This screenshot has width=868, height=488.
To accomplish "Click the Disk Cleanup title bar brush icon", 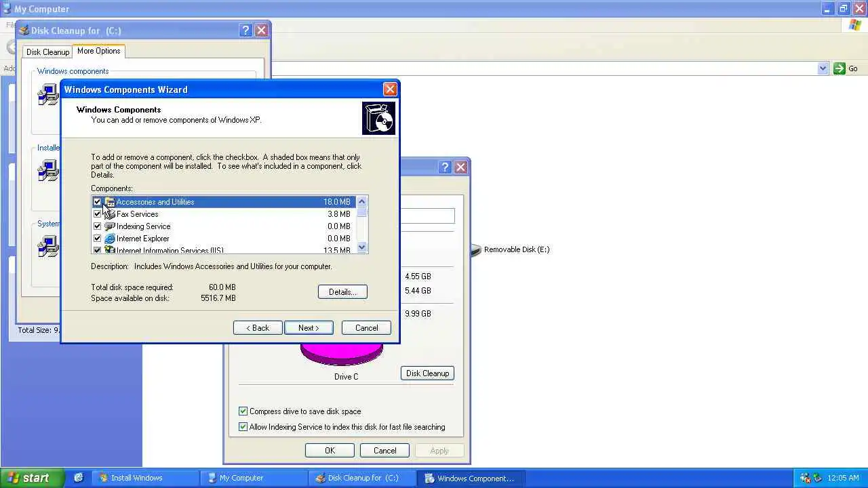I will pyautogui.click(x=24, y=30).
